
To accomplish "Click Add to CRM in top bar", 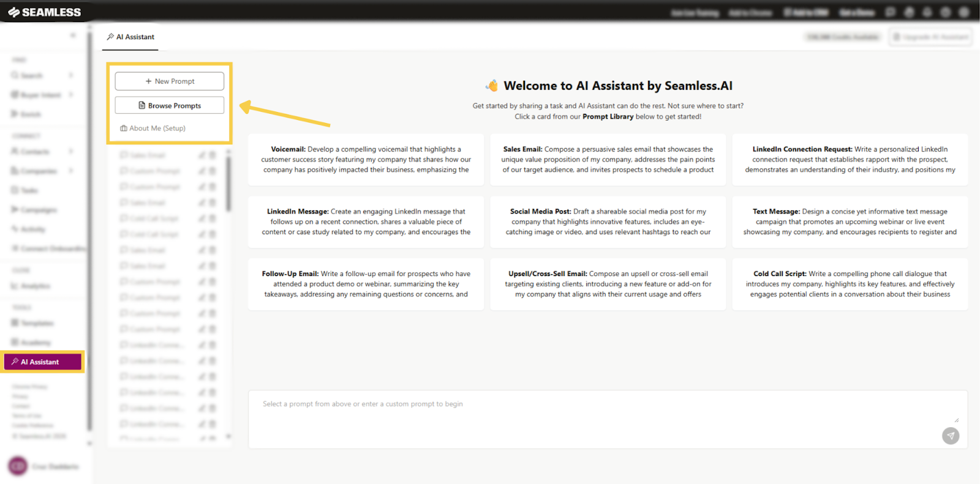I will [x=807, y=12].
